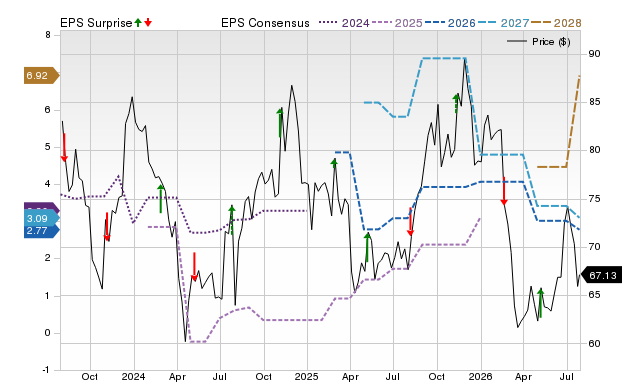
Task: Click the green up arrow in EPS Surprise legend
Action: click(138, 23)
